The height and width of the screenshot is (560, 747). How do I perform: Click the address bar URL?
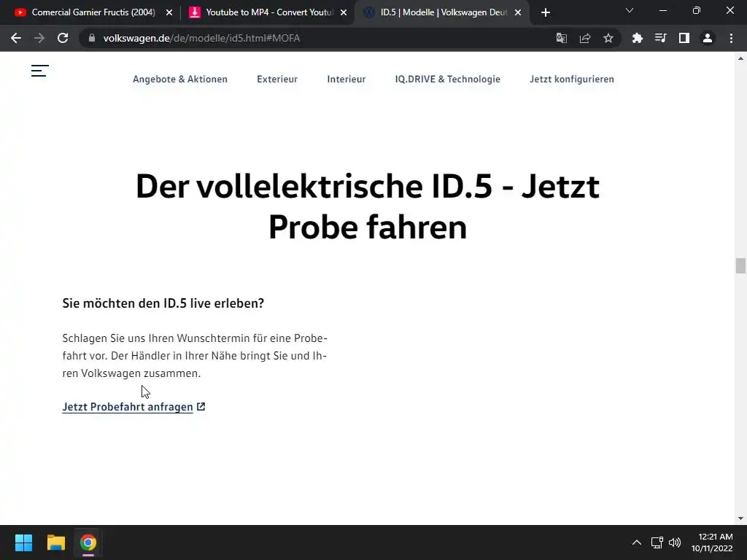click(x=201, y=38)
